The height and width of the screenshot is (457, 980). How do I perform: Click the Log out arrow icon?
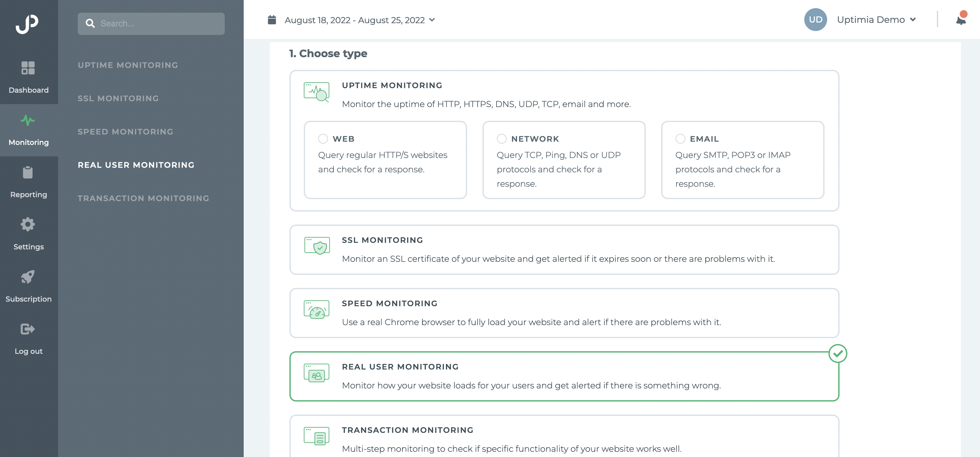pyautogui.click(x=28, y=329)
